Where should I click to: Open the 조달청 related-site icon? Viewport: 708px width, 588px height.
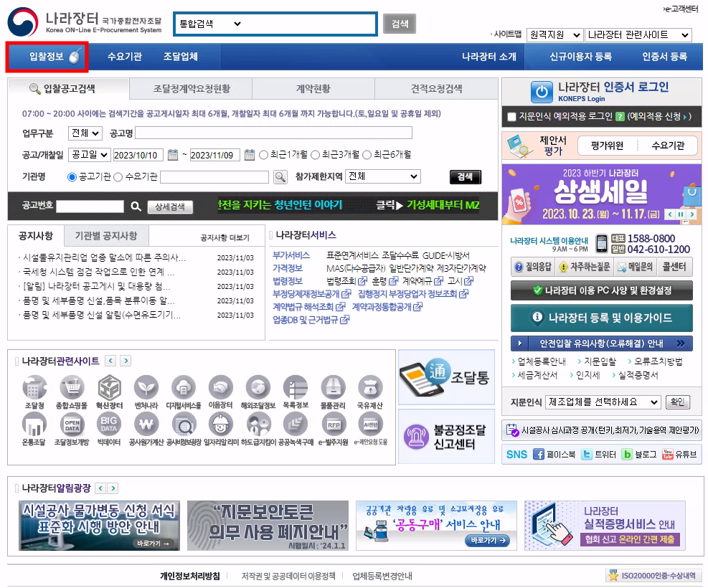click(34, 388)
